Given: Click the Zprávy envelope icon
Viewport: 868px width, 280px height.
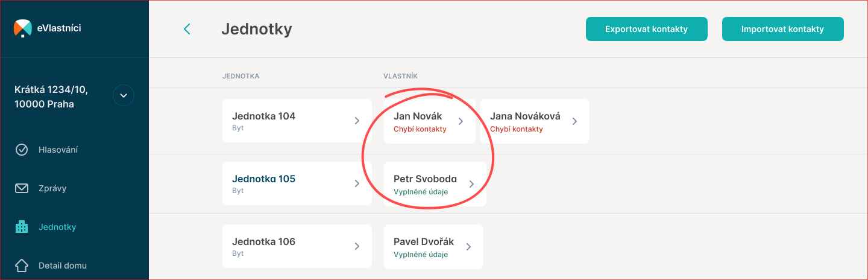Looking at the screenshot, I should [x=22, y=188].
